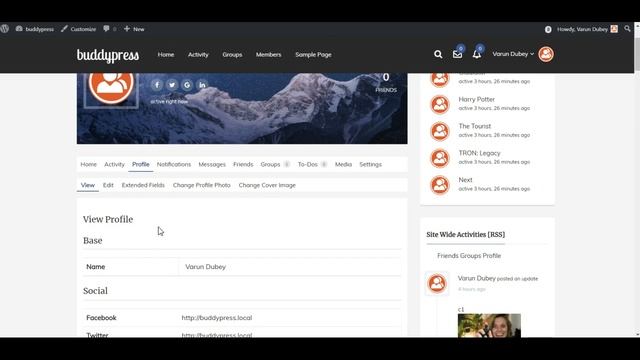
Task: Open TRON: Legacy member link
Action: tap(479, 153)
